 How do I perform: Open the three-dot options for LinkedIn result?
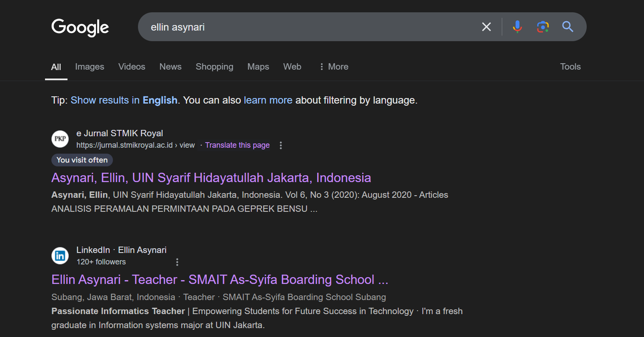pos(177,262)
